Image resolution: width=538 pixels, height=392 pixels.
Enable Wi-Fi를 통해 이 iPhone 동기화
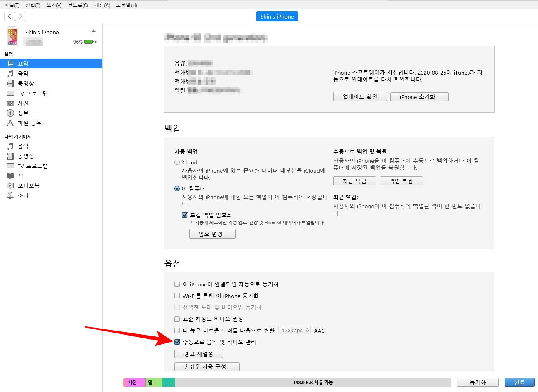click(x=177, y=296)
